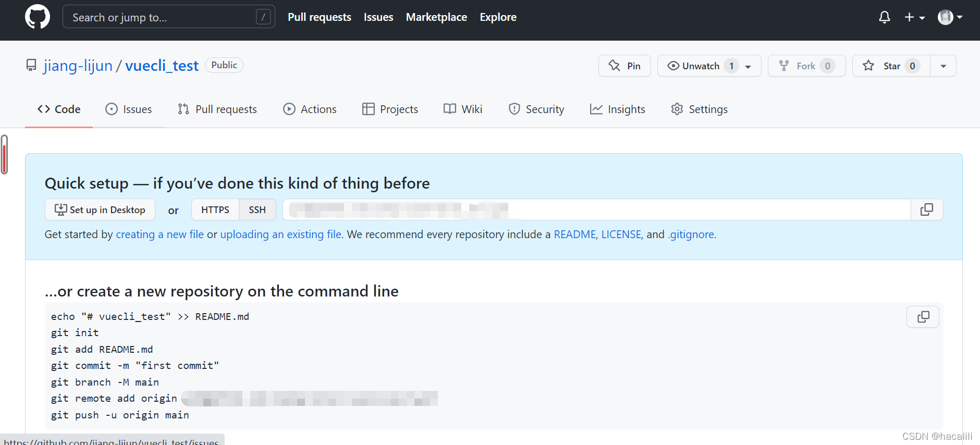
Task: Open the user avatar menu
Action: click(x=950, y=17)
